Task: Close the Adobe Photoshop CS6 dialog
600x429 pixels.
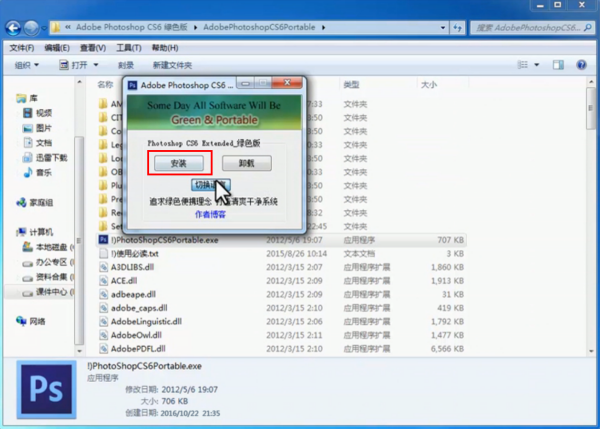Action: coord(287,83)
